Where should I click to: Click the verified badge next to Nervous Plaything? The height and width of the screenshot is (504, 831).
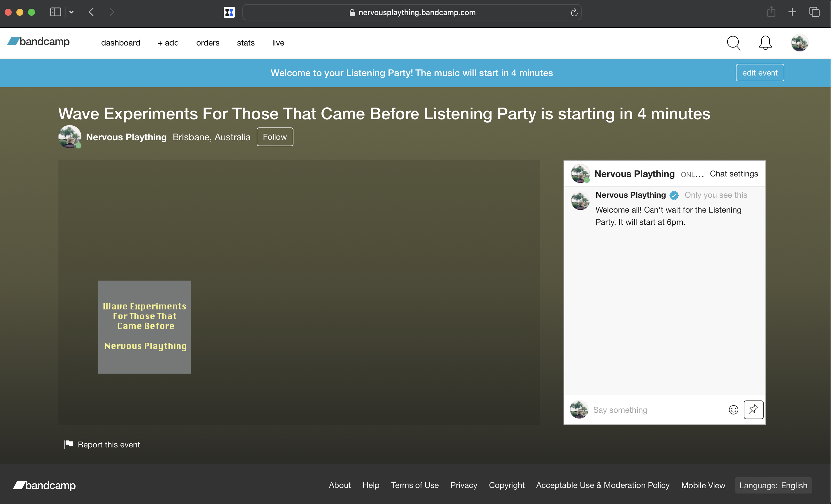[674, 195]
